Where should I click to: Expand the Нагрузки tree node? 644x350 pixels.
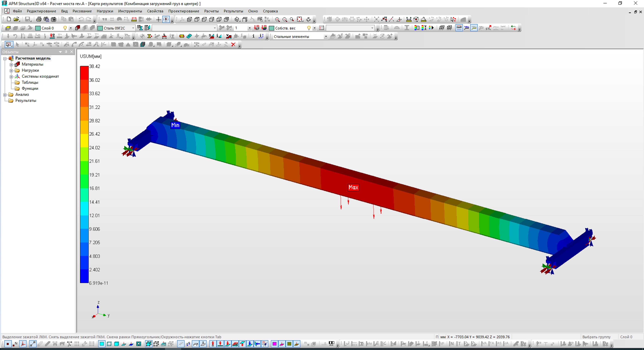coord(11,70)
